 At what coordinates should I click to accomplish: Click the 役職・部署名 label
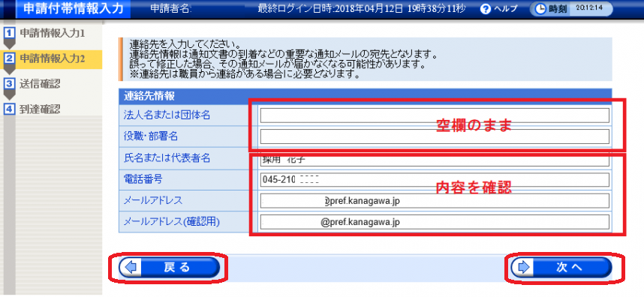[151, 136]
